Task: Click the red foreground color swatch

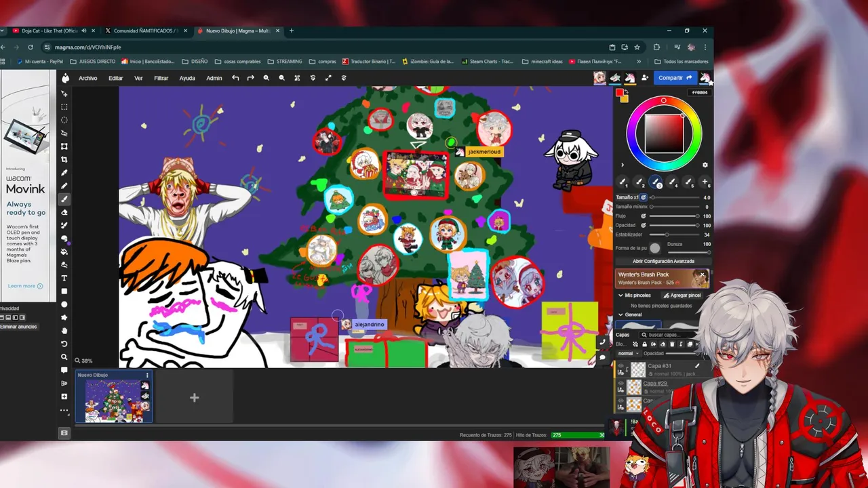Action: pos(619,93)
